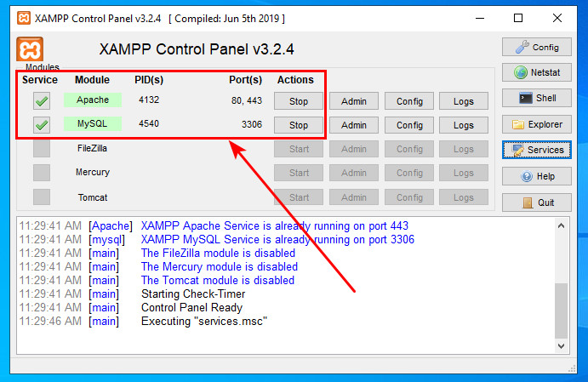Viewport: 588px width, 382px height.
Task: Click the MySQL PID 4540
Action: pyautogui.click(x=149, y=123)
